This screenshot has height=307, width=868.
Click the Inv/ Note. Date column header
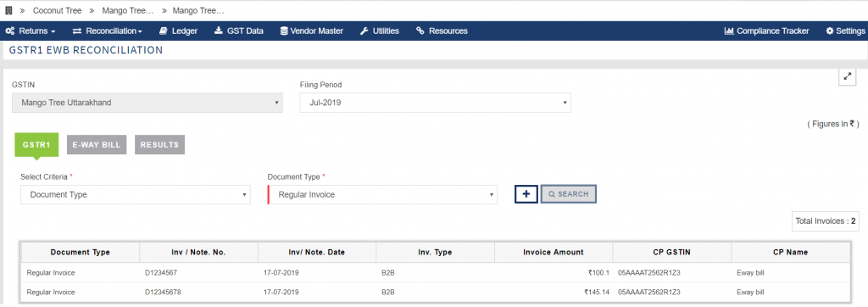click(x=317, y=252)
